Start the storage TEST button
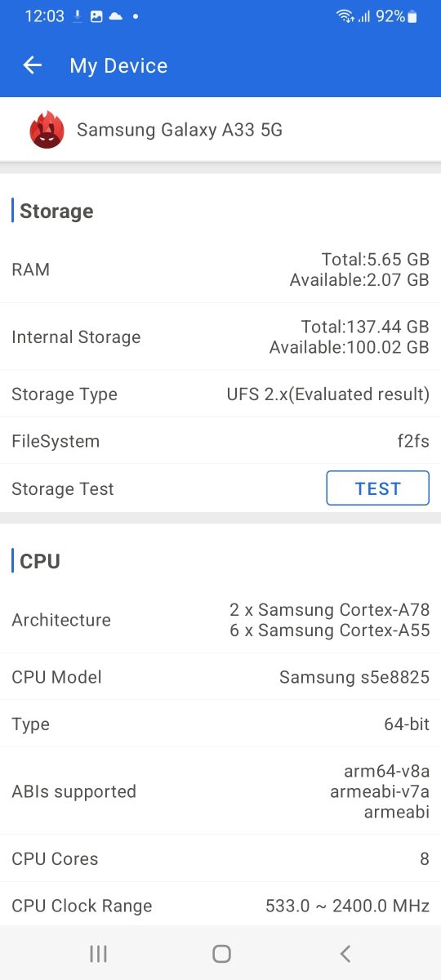The image size is (441, 980). point(378,488)
